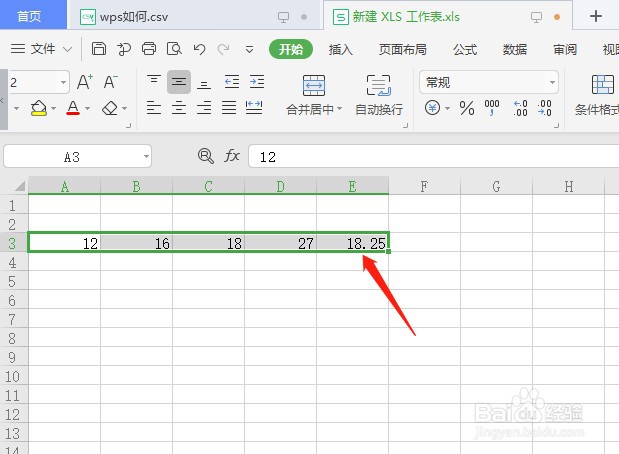Switch to the 页面布局 tab
619x454 pixels.
pos(403,49)
